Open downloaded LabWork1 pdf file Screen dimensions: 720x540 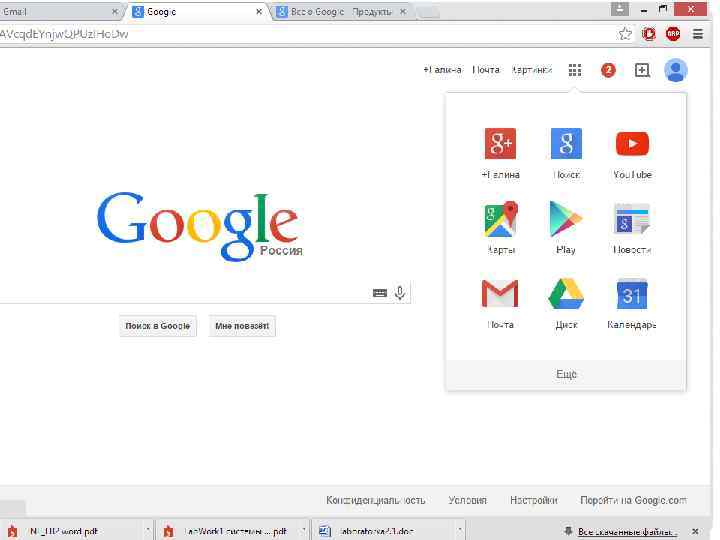(226, 531)
